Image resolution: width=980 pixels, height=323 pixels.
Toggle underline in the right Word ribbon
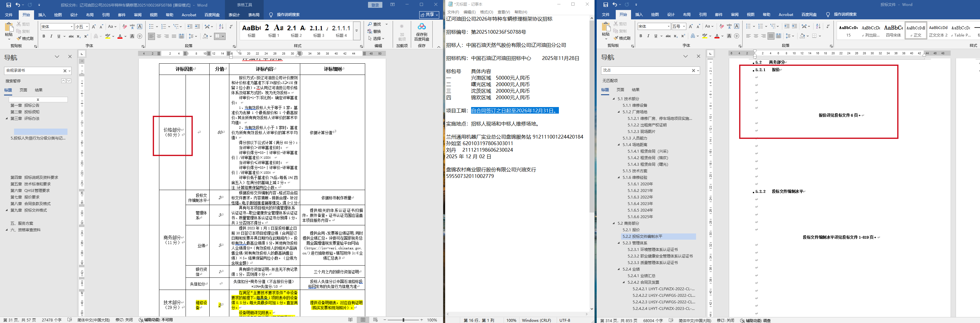(x=655, y=36)
